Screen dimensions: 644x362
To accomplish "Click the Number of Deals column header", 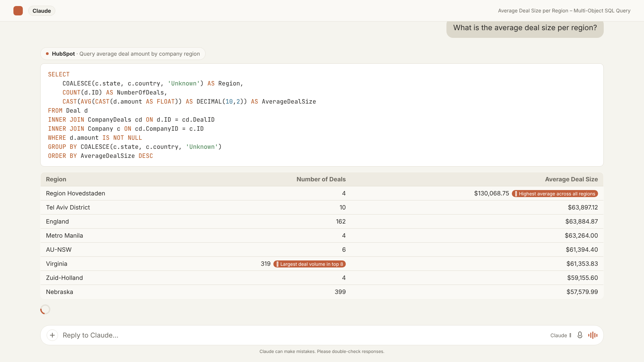I will [321, 179].
